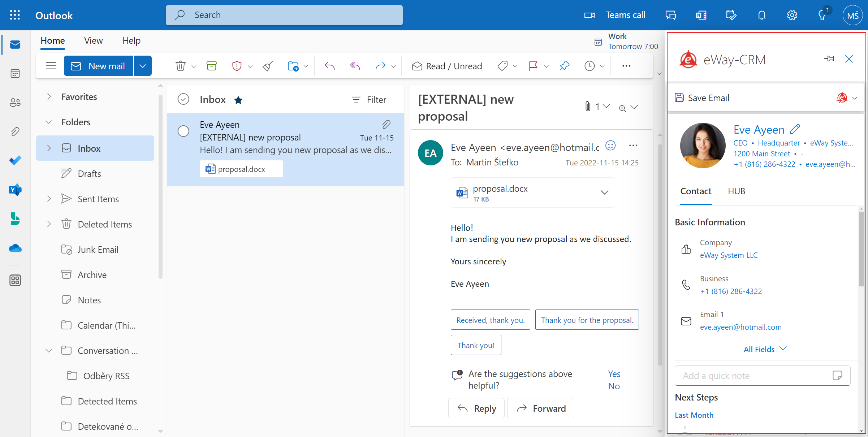This screenshot has width=868, height=437.
Task: Click the emoji reaction smiley icon
Action: [610, 145]
